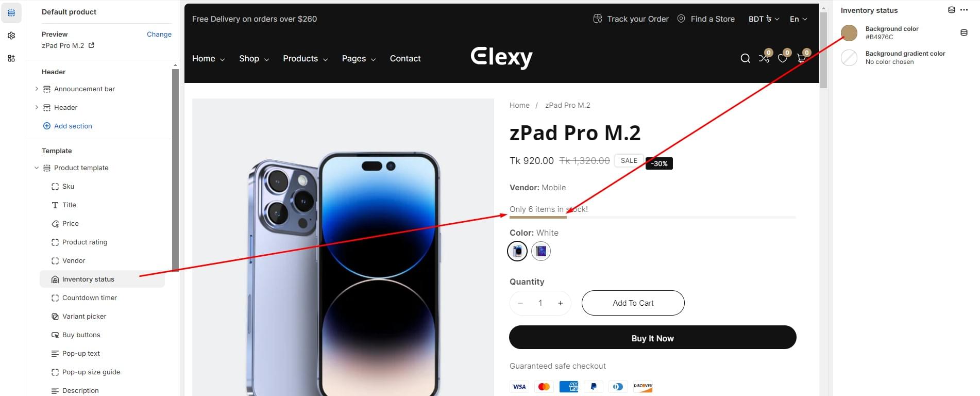Image resolution: width=980 pixels, height=396 pixels.
Task: Increase quantity with the plus stepper
Action: pyautogui.click(x=560, y=303)
